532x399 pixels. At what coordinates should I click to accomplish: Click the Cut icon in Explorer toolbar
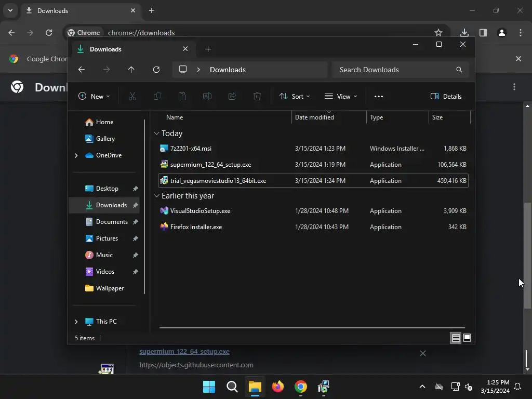(132, 96)
